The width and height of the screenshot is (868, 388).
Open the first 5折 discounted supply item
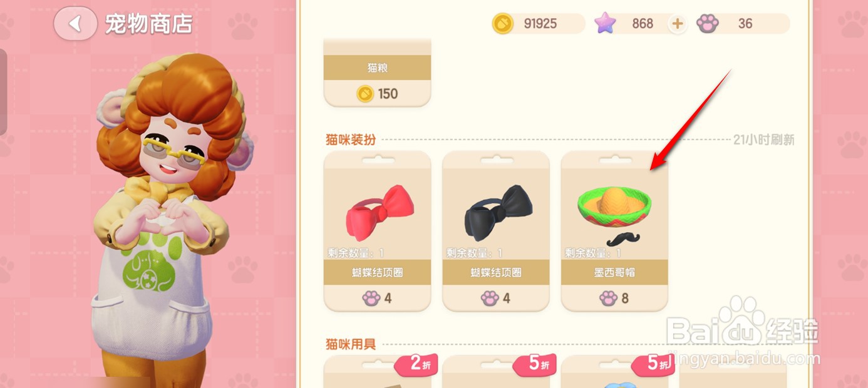(496, 371)
